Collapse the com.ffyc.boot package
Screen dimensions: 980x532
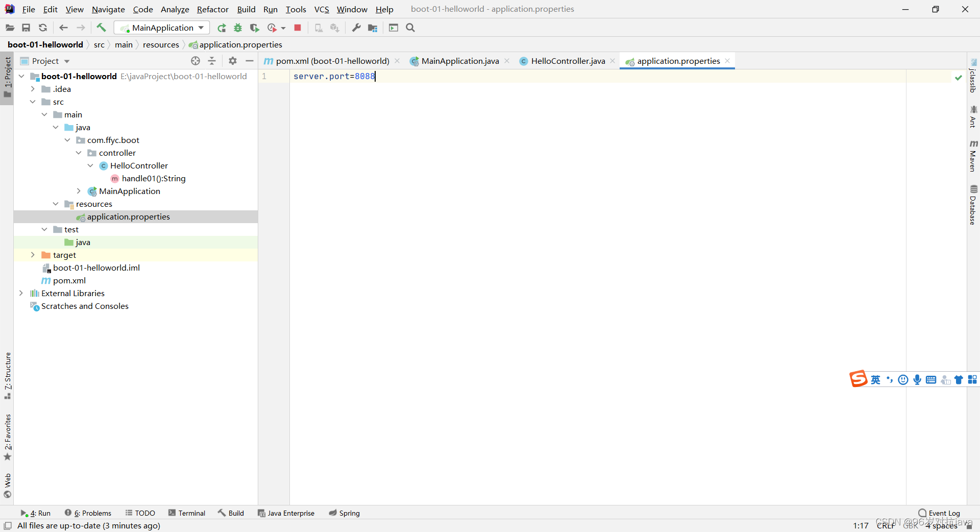[x=67, y=140]
